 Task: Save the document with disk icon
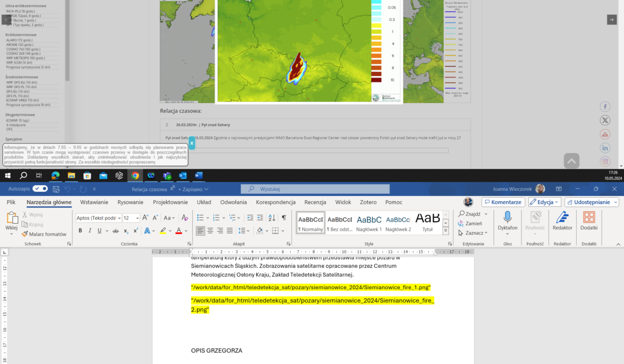(56, 189)
